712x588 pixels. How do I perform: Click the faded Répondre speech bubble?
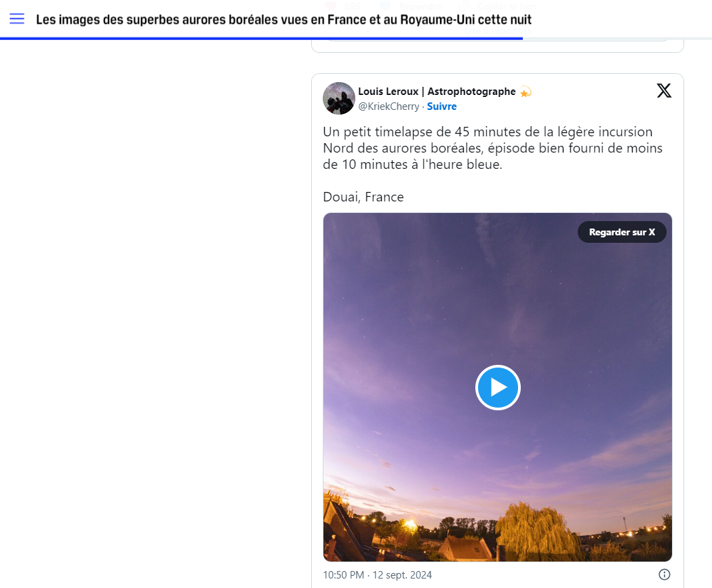point(385,7)
